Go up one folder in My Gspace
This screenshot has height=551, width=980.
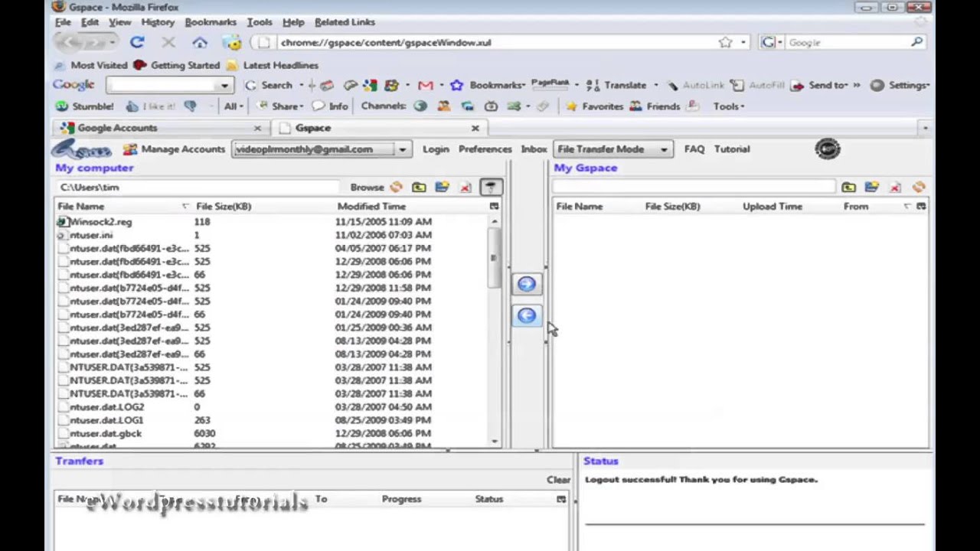tap(848, 187)
